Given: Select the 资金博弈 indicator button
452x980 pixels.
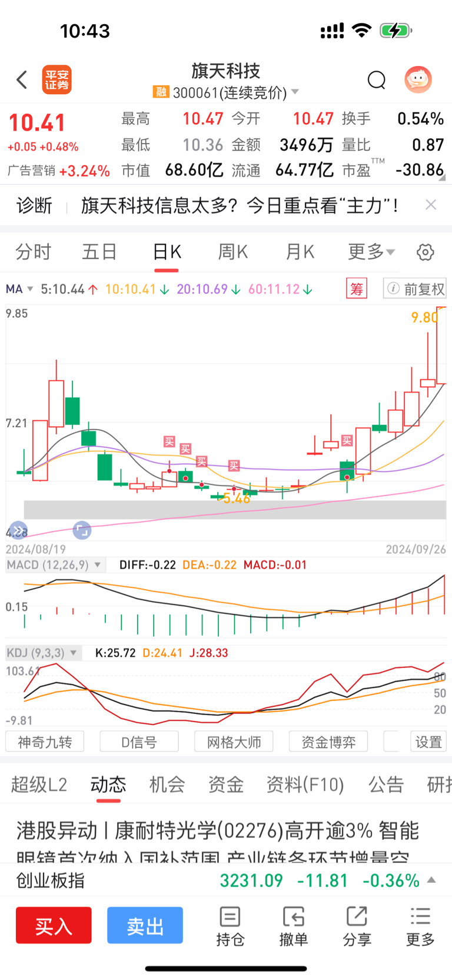Looking at the screenshot, I should (328, 742).
